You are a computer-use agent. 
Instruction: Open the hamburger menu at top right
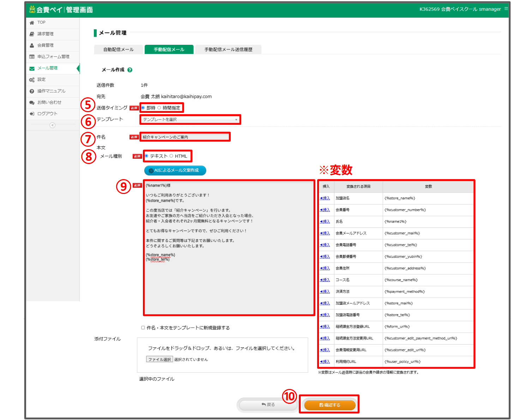pyautogui.click(x=506, y=9)
